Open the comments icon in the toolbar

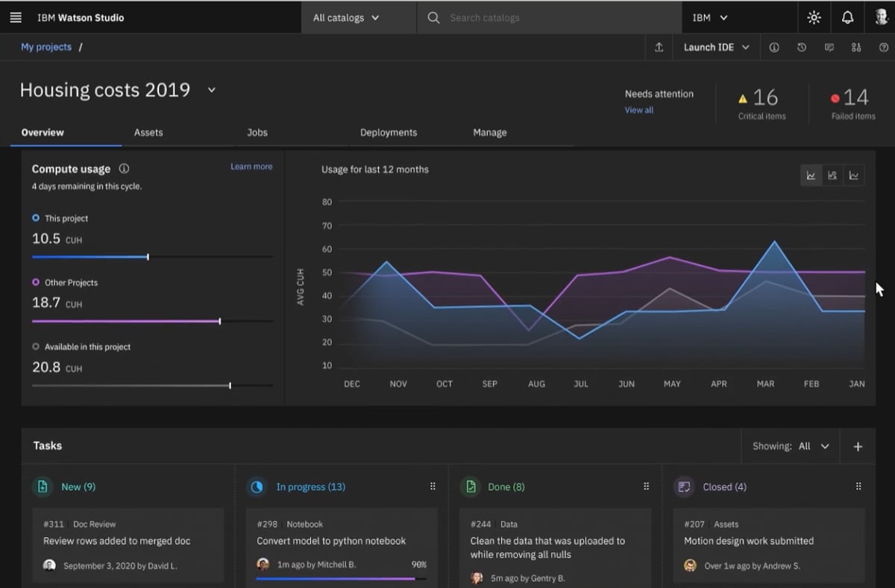(x=829, y=47)
